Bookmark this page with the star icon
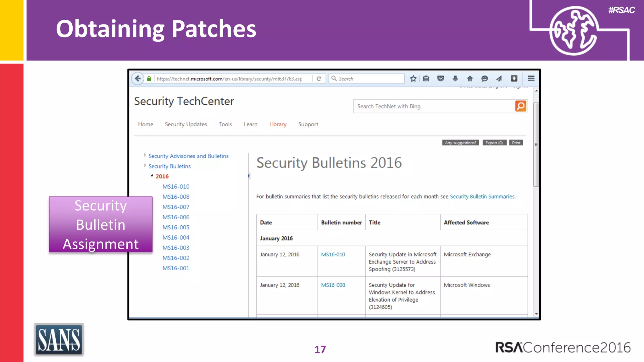This screenshot has width=644, height=362. tap(413, 79)
